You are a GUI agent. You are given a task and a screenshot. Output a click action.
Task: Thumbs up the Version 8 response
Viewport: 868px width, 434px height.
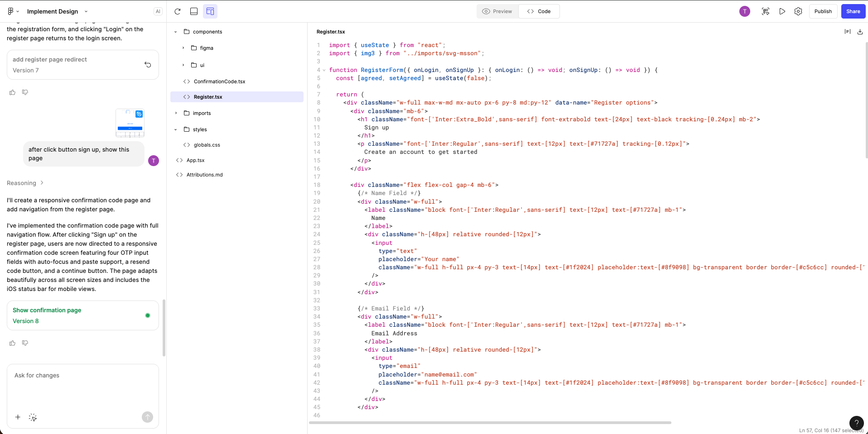(12, 343)
